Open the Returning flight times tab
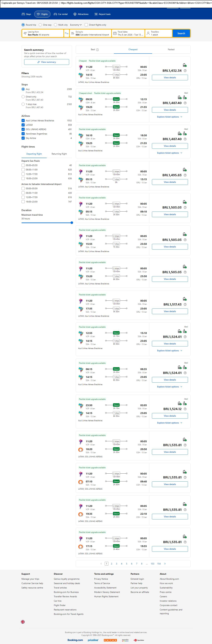This screenshot has height=644, width=212. tap(59, 154)
